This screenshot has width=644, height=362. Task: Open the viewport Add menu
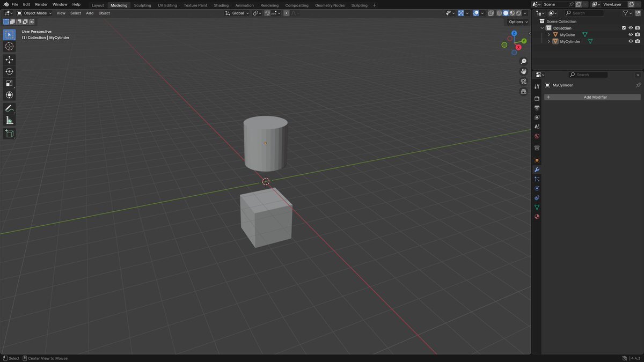90,13
